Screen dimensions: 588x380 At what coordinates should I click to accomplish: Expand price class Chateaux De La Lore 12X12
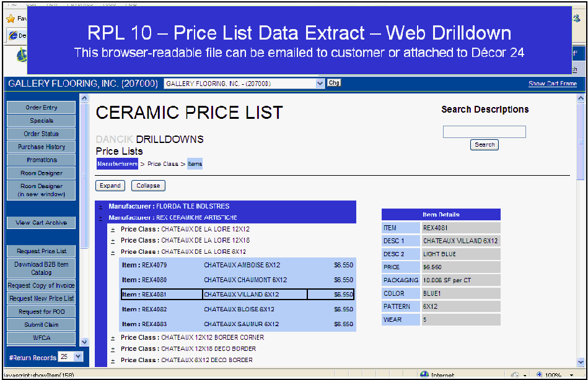pyautogui.click(x=113, y=230)
